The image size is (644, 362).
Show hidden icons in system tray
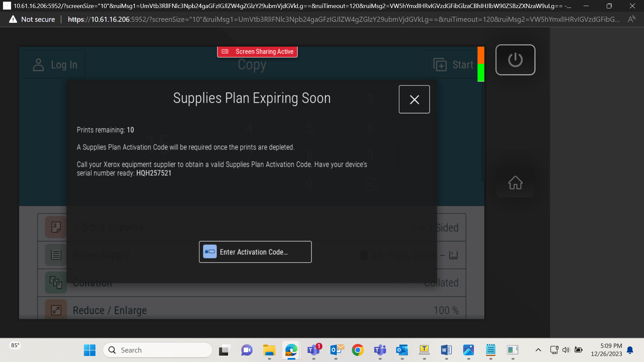point(538,350)
